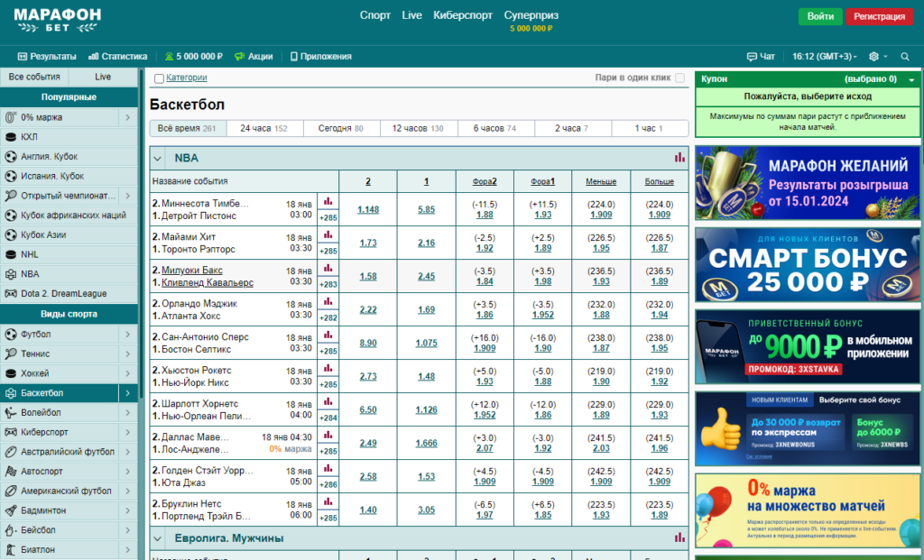Select odds 8.90 for Сан-Антонио Сперс win
Image resolution: width=924 pixels, height=560 pixels.
tap(368, 344)
